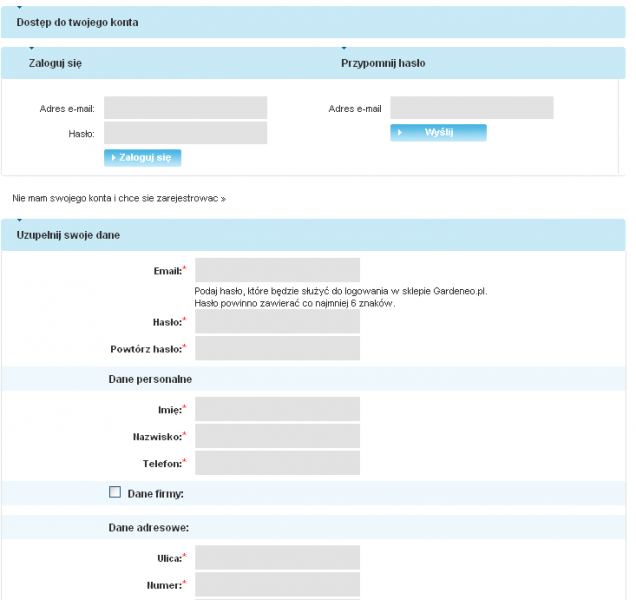Click the Dane personalne section heading
The image size is (636, 600).
(150, 379)
